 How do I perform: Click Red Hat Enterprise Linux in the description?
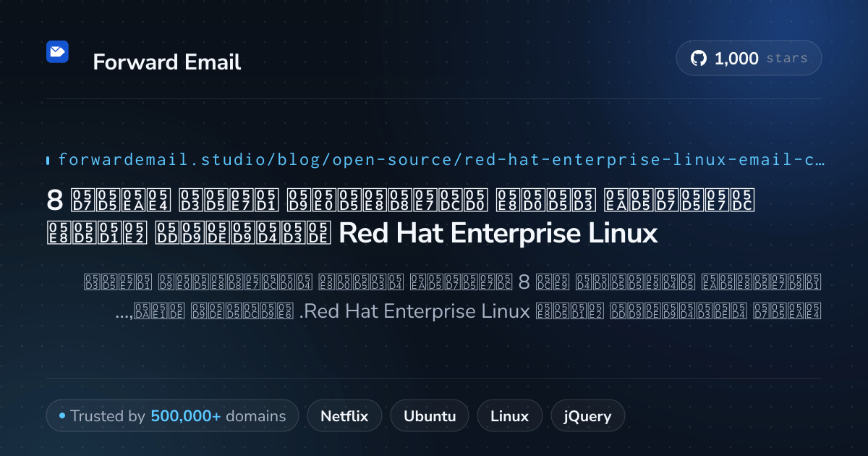[x=414, y=311]
